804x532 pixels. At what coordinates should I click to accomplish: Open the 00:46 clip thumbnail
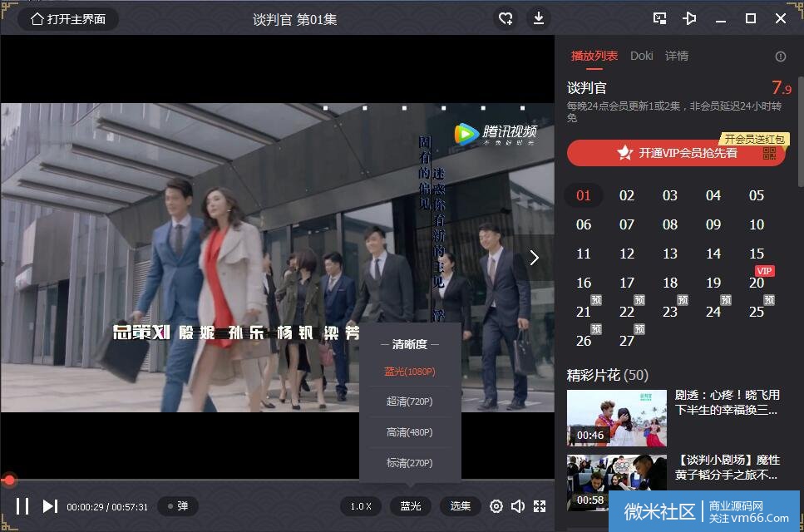(617, 418)
